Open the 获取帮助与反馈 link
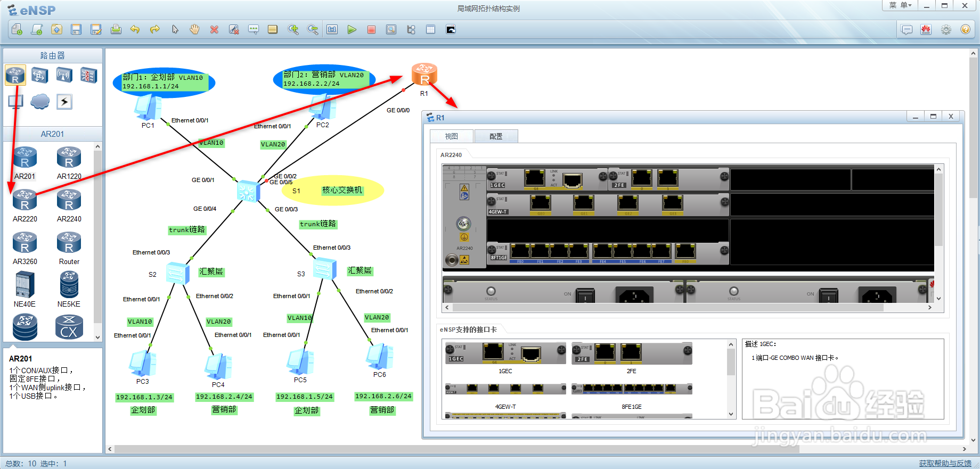This screenshot has width=980, height=469. [945, 463]
